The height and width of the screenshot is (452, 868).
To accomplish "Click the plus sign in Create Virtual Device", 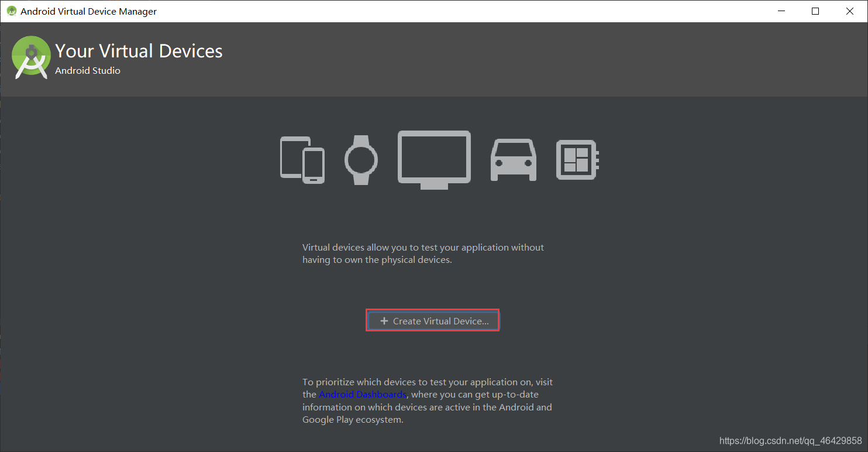I will coord(384,321).
